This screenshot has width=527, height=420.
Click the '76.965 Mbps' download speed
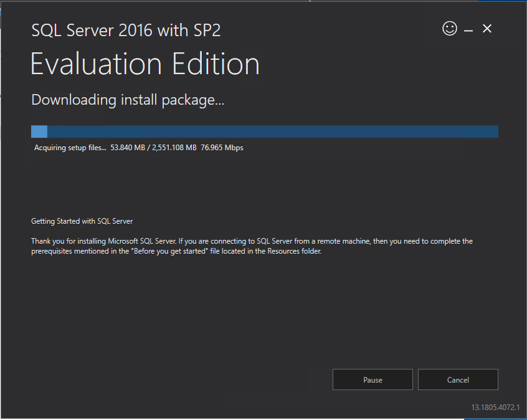point(222,148)
